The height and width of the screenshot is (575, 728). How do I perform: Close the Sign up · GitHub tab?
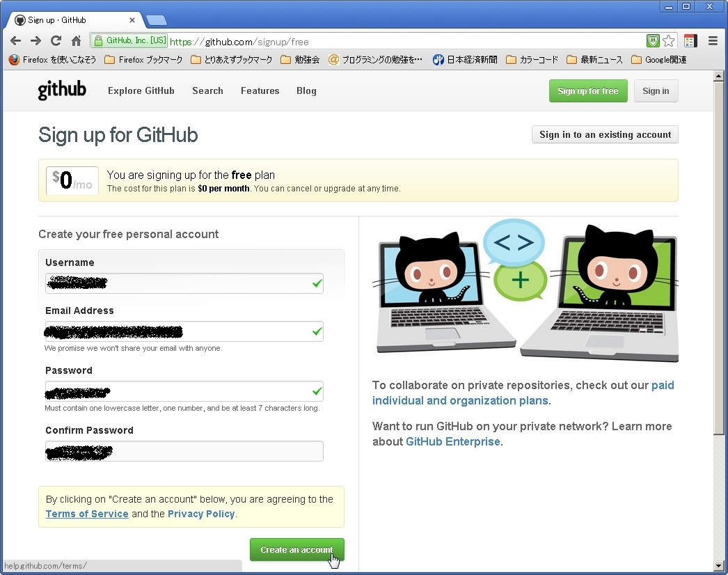(132, 20)
